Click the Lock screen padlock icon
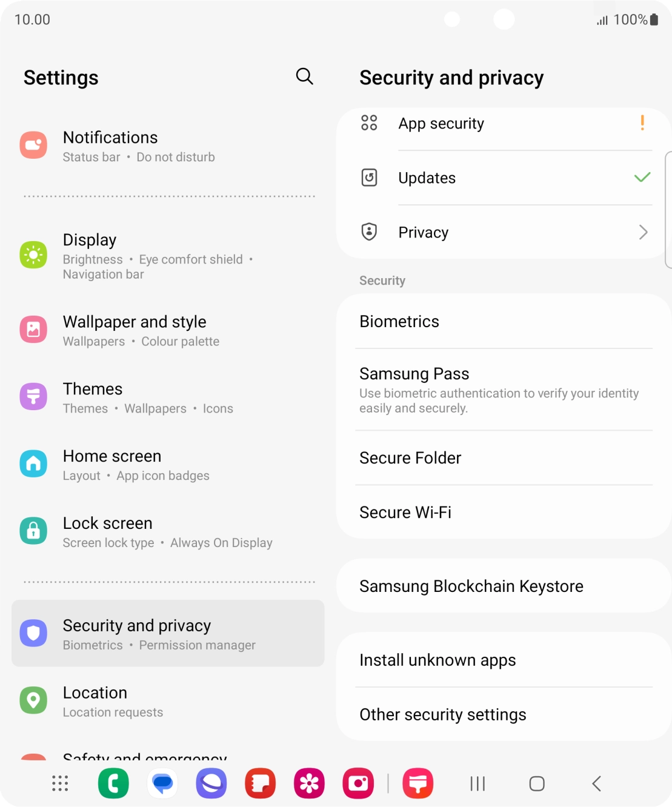This screenshot has width=672, height=807. click(x=33, y=531)
